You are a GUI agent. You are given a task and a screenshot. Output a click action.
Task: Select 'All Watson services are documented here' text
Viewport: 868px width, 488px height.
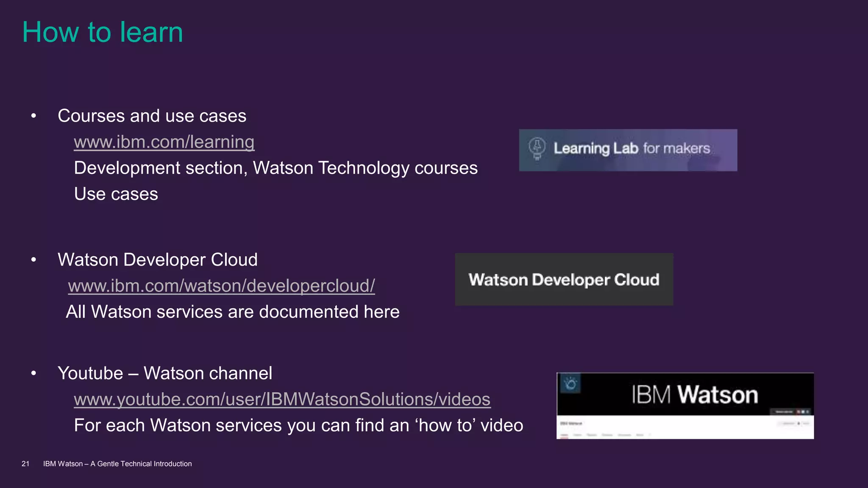[x=233, y=312]
